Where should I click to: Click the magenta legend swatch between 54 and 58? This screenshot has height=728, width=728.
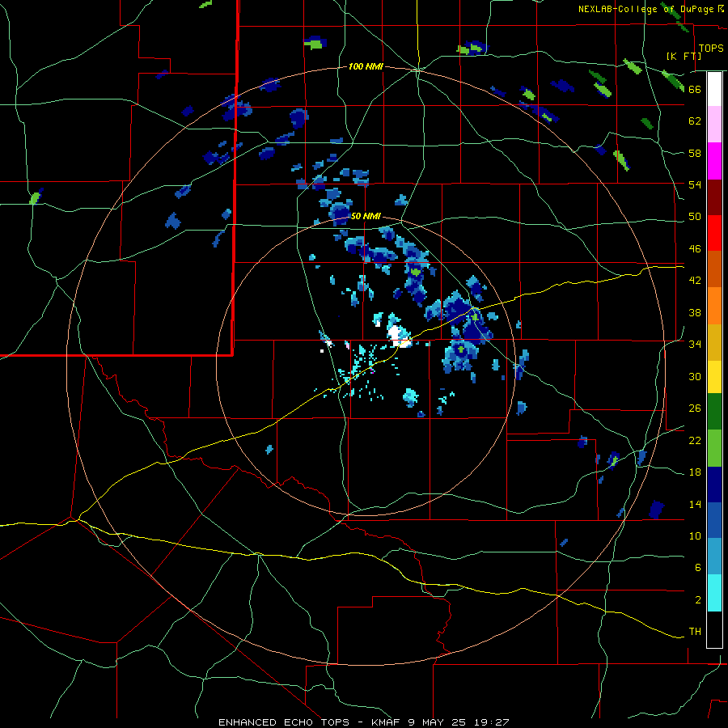(x=714, y=161)
